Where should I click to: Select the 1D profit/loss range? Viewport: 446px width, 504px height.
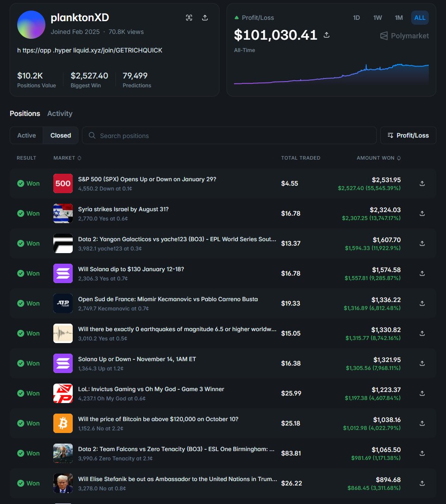(357, 18)
